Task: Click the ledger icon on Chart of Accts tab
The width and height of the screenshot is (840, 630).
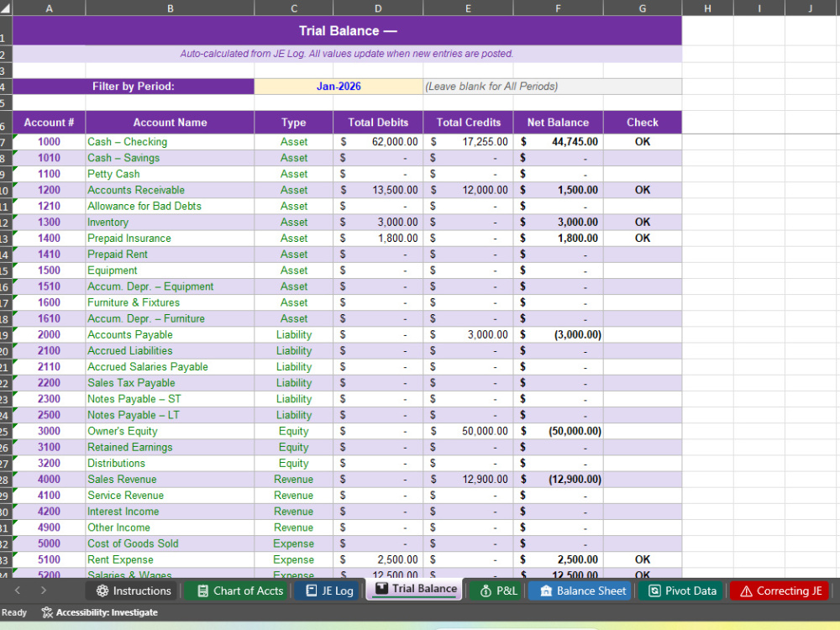Action: pyautogui.click(x=202, y=591)
